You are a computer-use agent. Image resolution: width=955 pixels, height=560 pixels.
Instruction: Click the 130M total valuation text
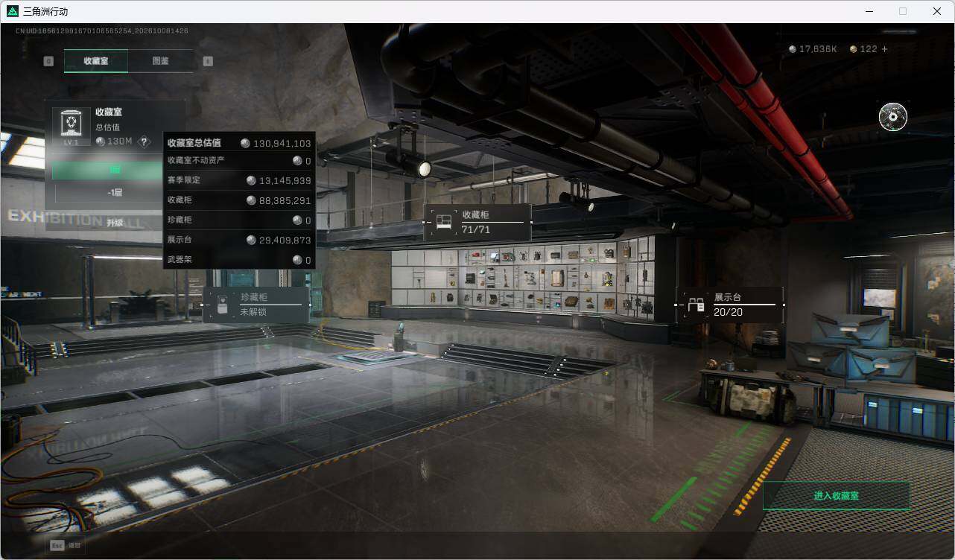[119, 141]
